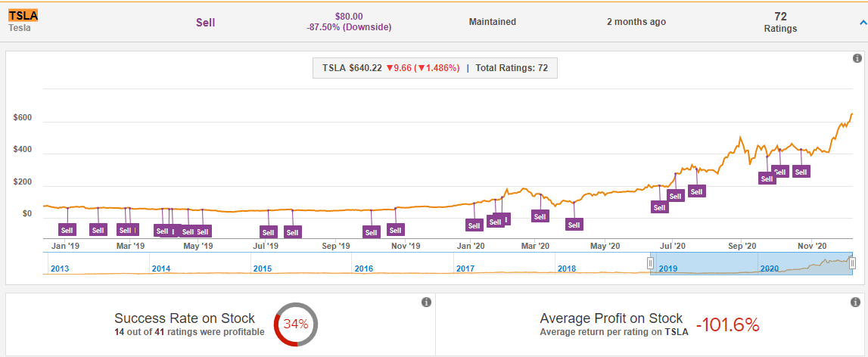Jump to 2017 in the timeline navigator
The image size is (868, 357).
click(465, 269)
